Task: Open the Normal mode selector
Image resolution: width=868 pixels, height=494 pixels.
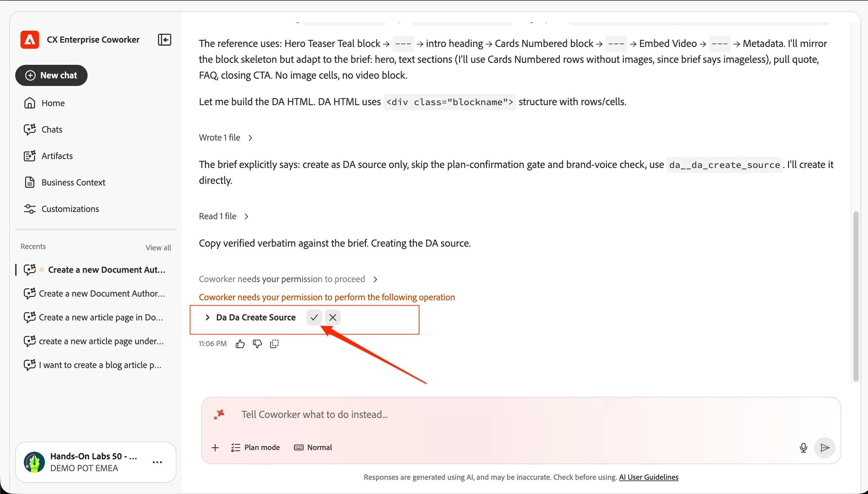Action: click(x=313, y=447)
